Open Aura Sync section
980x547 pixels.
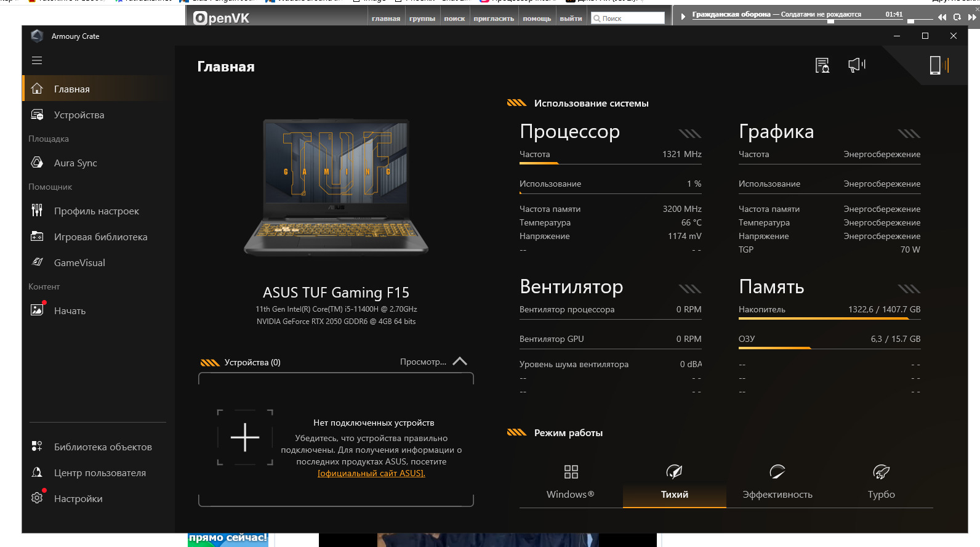point(98,163)
